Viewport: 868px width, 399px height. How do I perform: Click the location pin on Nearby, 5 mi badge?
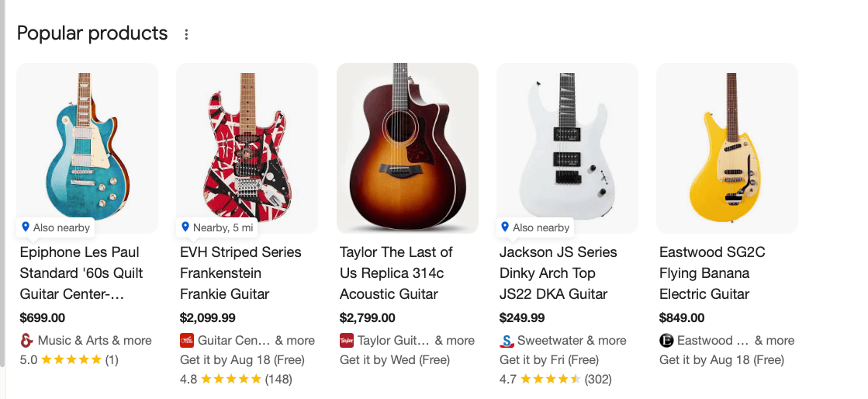185,227
